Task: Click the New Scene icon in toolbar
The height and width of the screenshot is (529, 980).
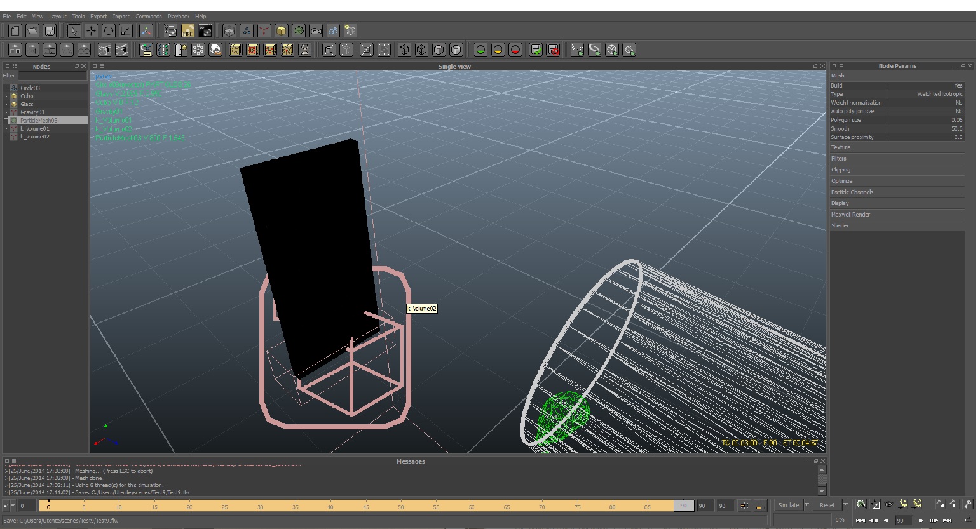Action: [15, 30]
